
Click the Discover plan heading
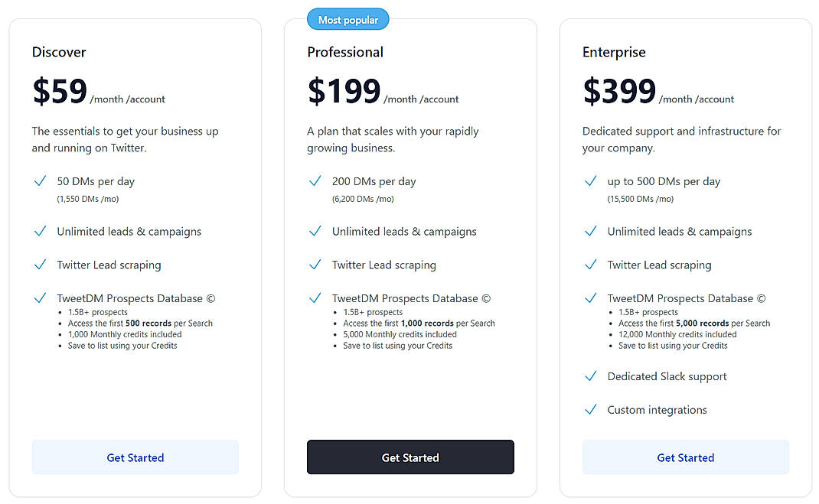[59, 52]
